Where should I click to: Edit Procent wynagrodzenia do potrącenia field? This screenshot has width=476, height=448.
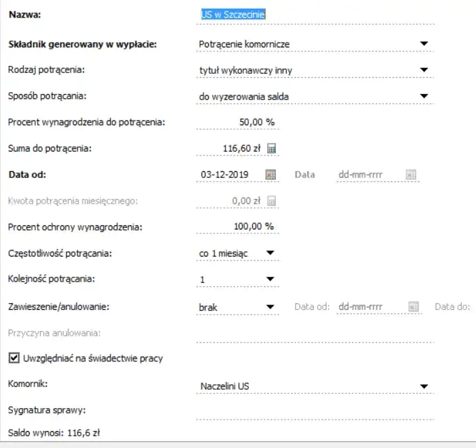(x=237, y=122)
